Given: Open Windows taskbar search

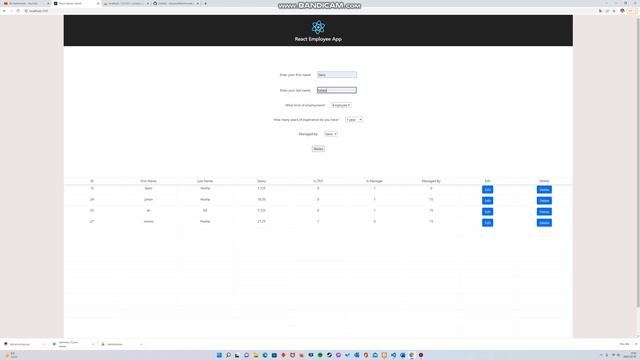Looking at the screenshot, I should coord(228,355).
